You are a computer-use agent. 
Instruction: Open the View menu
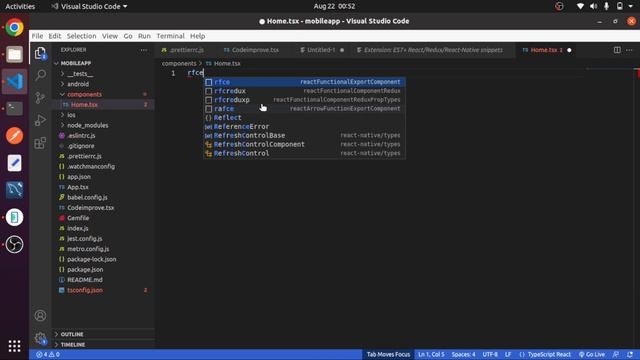tap(110, 36)
